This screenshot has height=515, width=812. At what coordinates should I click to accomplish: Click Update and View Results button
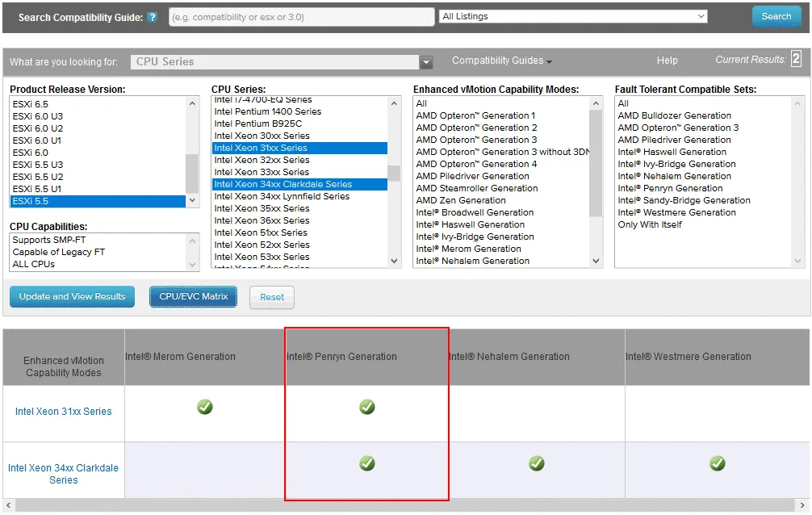[73, 296]
